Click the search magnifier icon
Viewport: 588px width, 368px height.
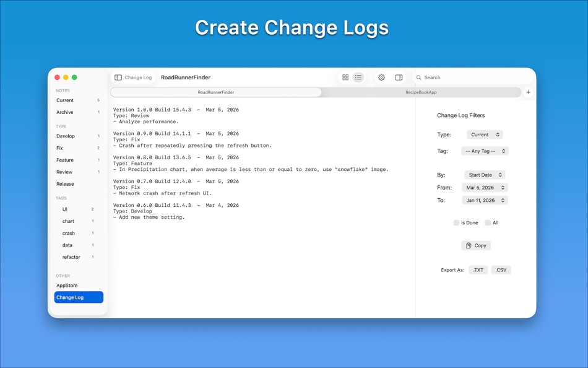(420, 77)
